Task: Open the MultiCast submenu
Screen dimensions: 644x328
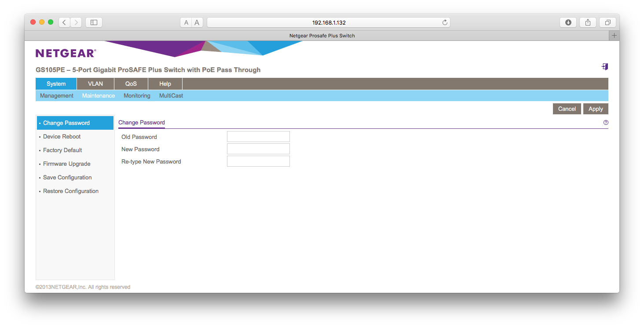Action: pos(171,95)
